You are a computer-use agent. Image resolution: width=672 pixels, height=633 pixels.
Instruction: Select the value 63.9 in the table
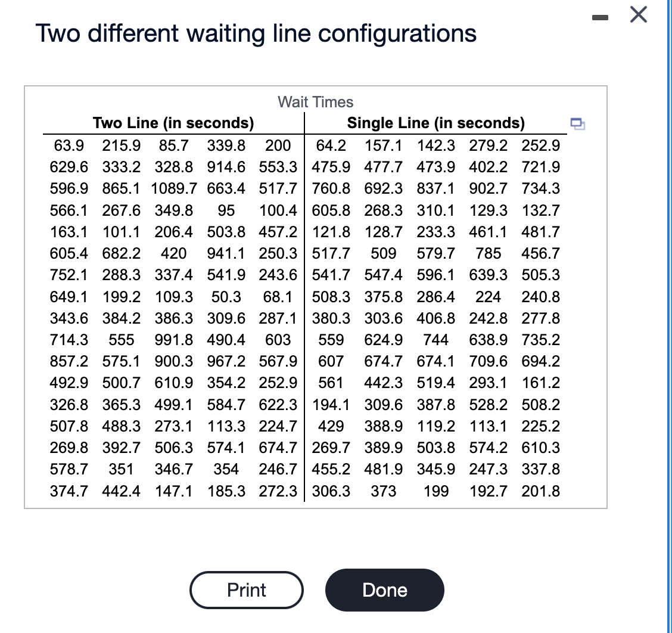point(68,145)
